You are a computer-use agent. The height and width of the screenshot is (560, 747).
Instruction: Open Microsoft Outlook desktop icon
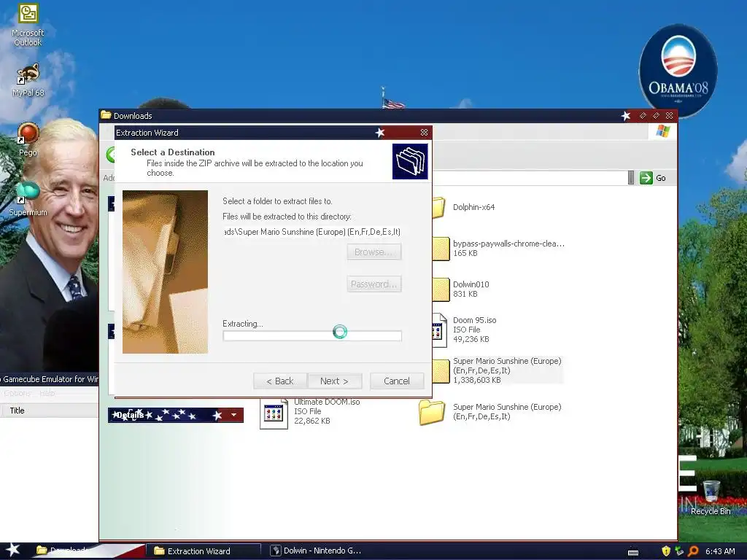tap(28, 25)
